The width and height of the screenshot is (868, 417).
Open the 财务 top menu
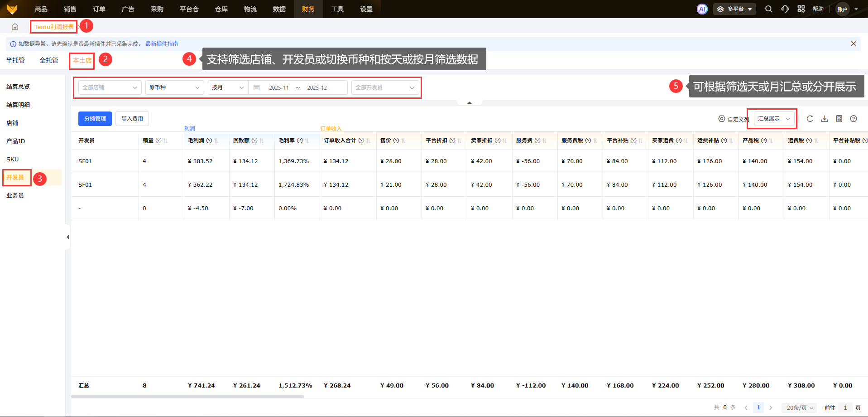click(x=308, y=9)
